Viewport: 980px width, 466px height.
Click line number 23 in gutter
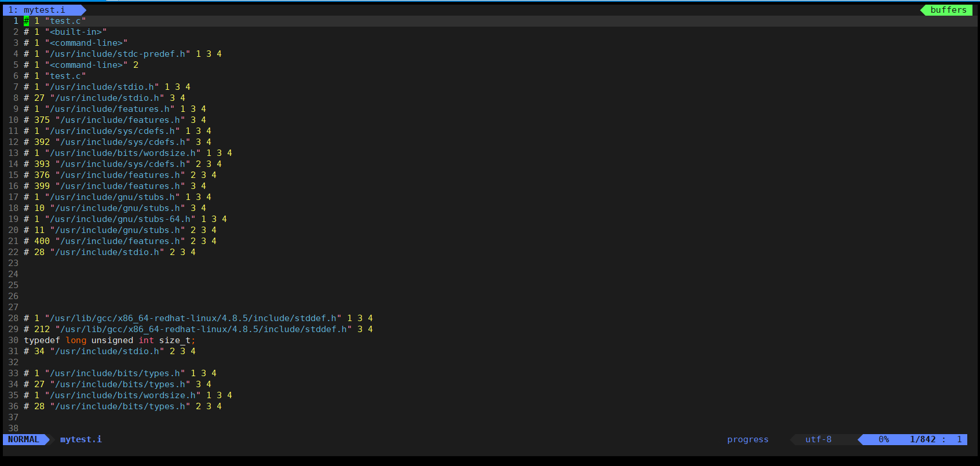click(x=13, y=263)
